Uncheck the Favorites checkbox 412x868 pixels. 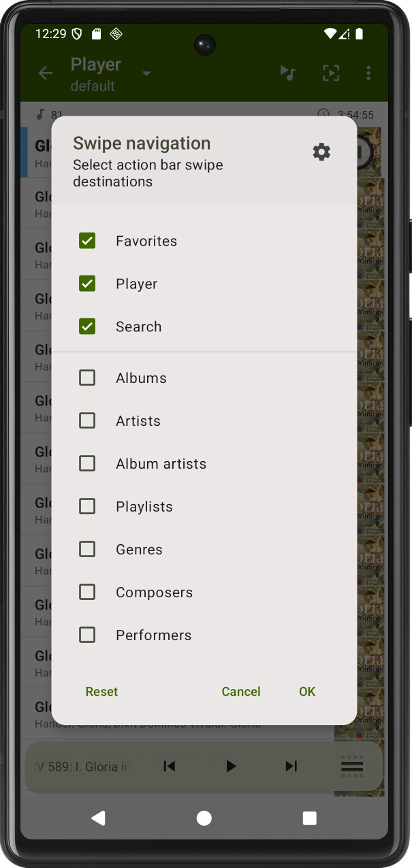click(x=87, y=241)
